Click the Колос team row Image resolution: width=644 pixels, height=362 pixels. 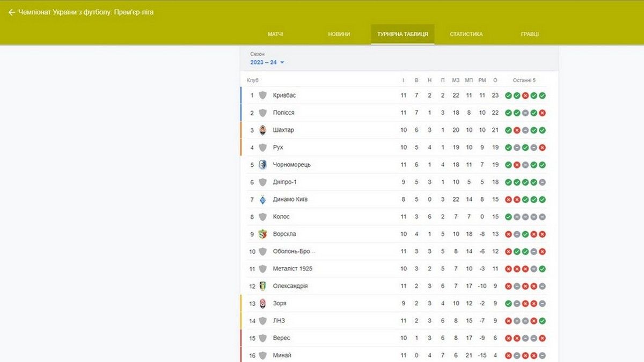281,217
